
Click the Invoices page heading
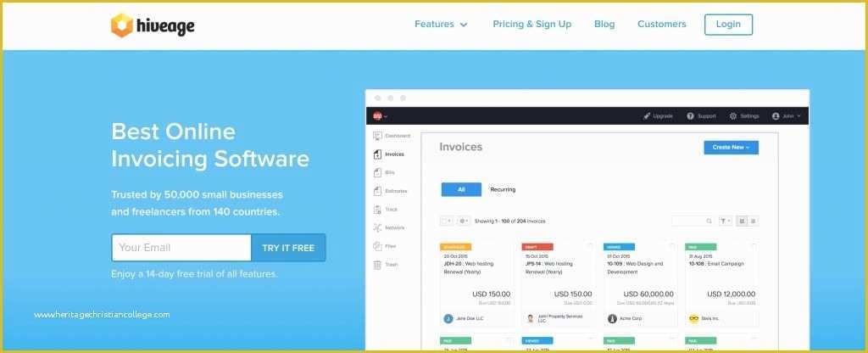pos(460,147)
